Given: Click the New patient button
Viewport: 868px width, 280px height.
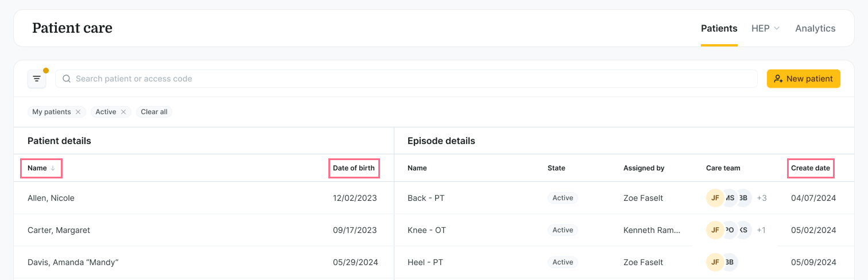Looking at the screenshot, I should (x=803, y=79).
